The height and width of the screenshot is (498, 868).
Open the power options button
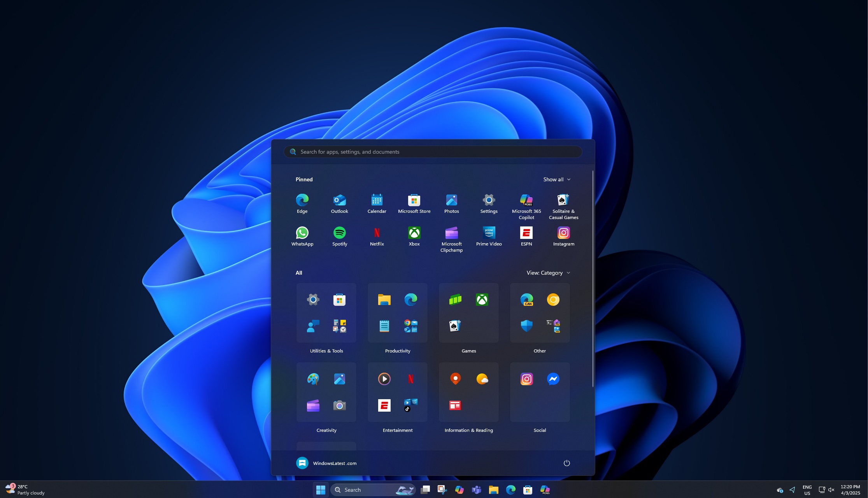tap(567, 463)
